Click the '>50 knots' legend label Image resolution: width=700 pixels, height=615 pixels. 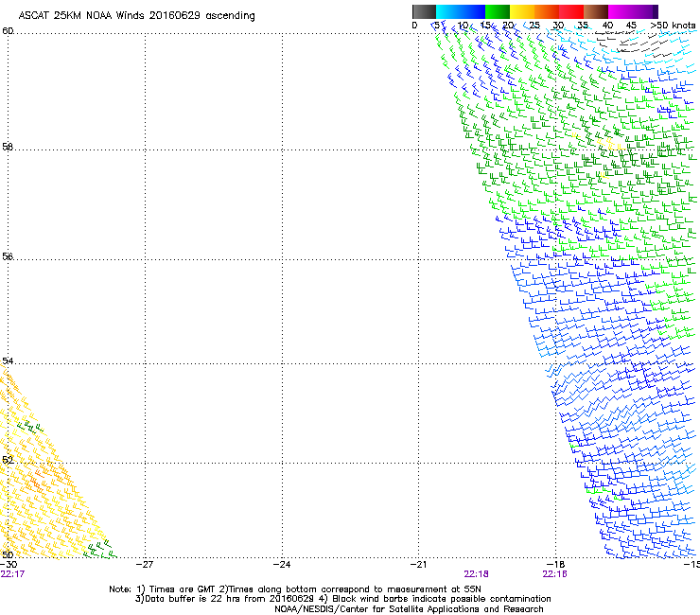(673, 26)
